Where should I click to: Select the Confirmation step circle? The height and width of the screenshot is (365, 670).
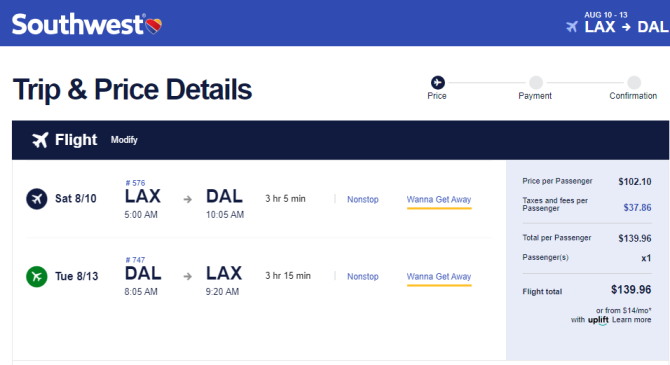click(634, 82)
